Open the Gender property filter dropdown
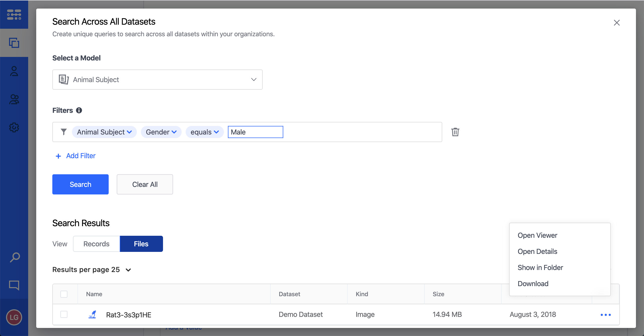The height and width of the screenshot is (336, 644). click(x=161, y=132)
